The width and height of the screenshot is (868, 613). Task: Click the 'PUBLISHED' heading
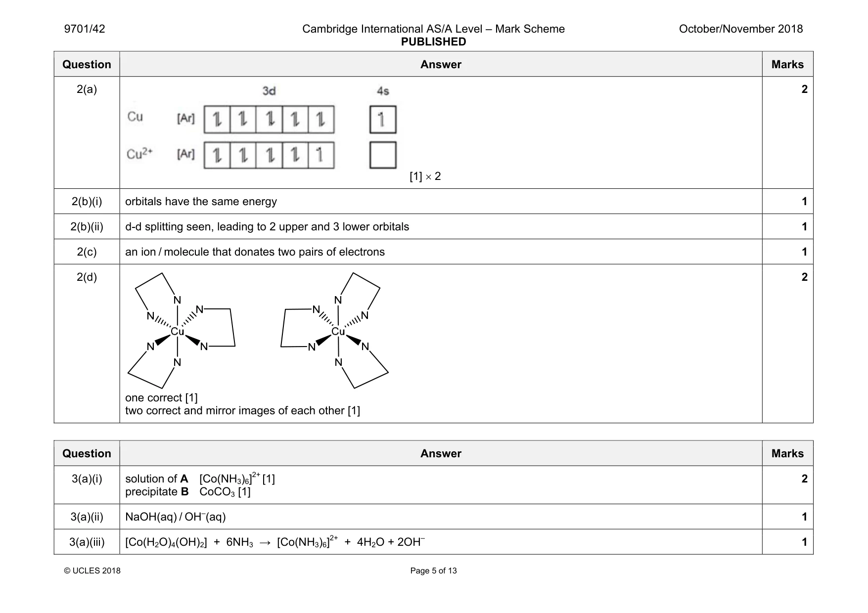[433, 42]
